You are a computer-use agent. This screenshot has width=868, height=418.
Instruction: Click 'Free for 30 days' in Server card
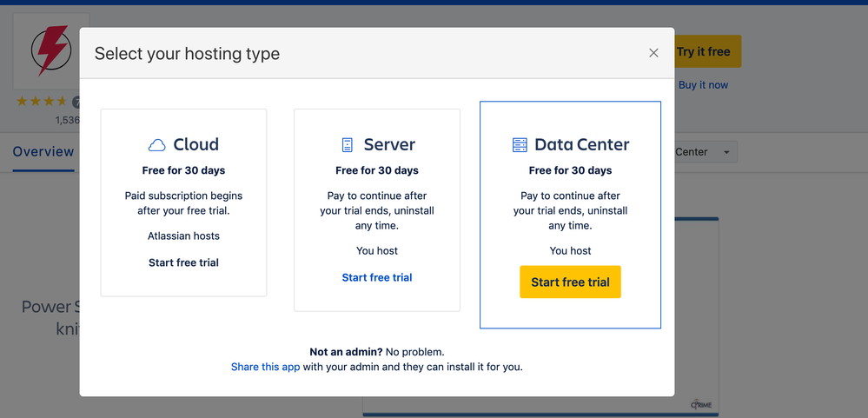(377, 170)
